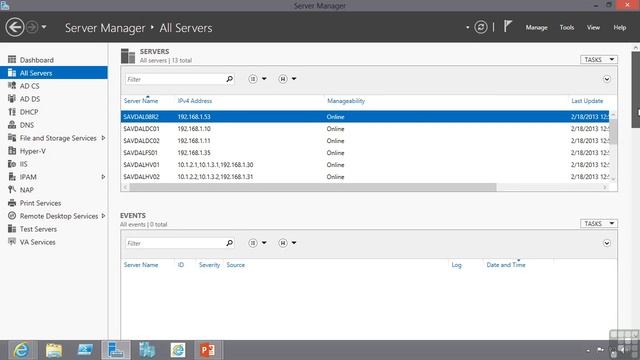The width and height of the screenshot is (640, 360).
Task: Click the Servers filter search magnifier
Action: 230,79
